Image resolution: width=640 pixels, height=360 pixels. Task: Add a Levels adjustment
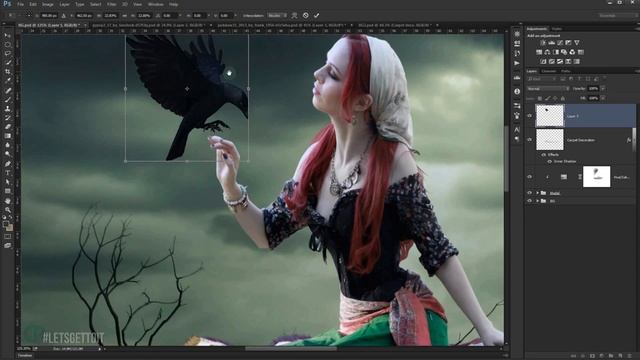pos(551,42)
